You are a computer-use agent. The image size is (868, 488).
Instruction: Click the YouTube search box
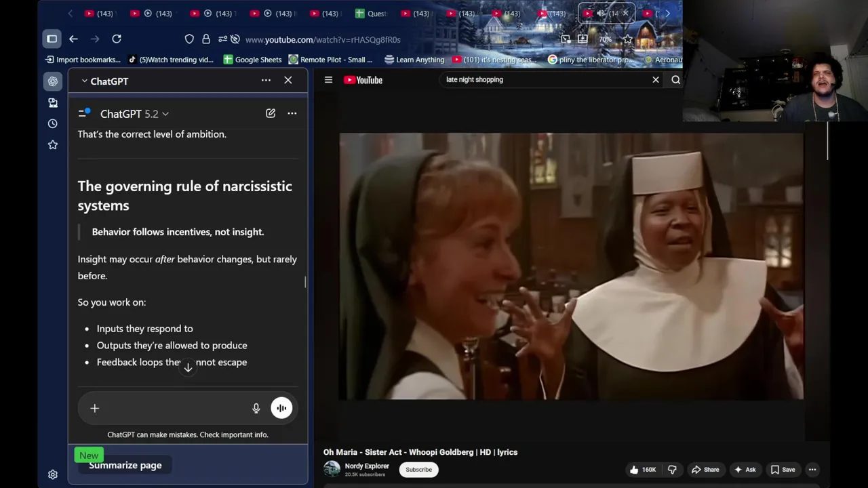click(x=546, y=80)
